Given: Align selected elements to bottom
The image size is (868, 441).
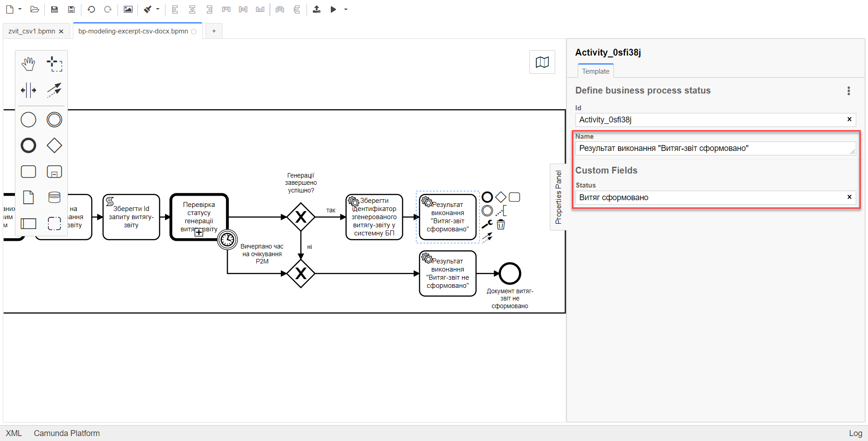Looking at the screenshot, I should coord(260,9).
